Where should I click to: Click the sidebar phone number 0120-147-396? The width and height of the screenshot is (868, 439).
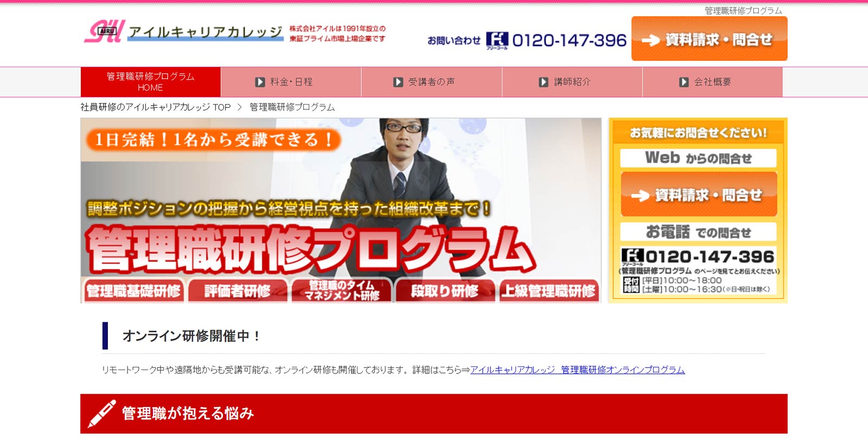pyautogui.click(x=710, y=256)
